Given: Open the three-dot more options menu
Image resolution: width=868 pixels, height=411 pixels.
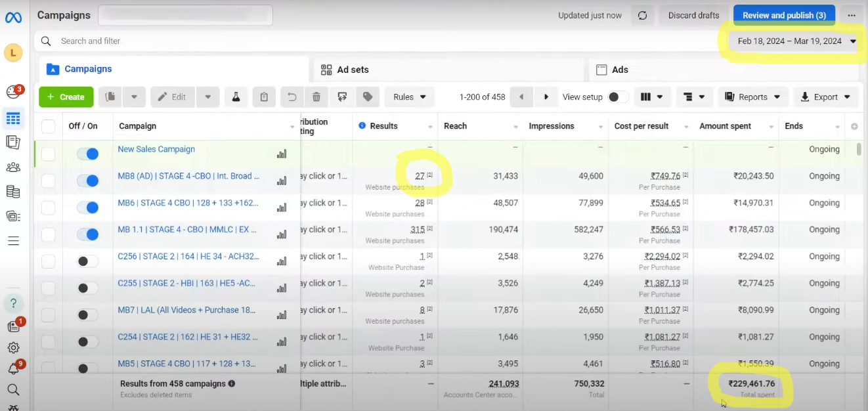Looking at the screenshot, I should click(x=852, y=15).
